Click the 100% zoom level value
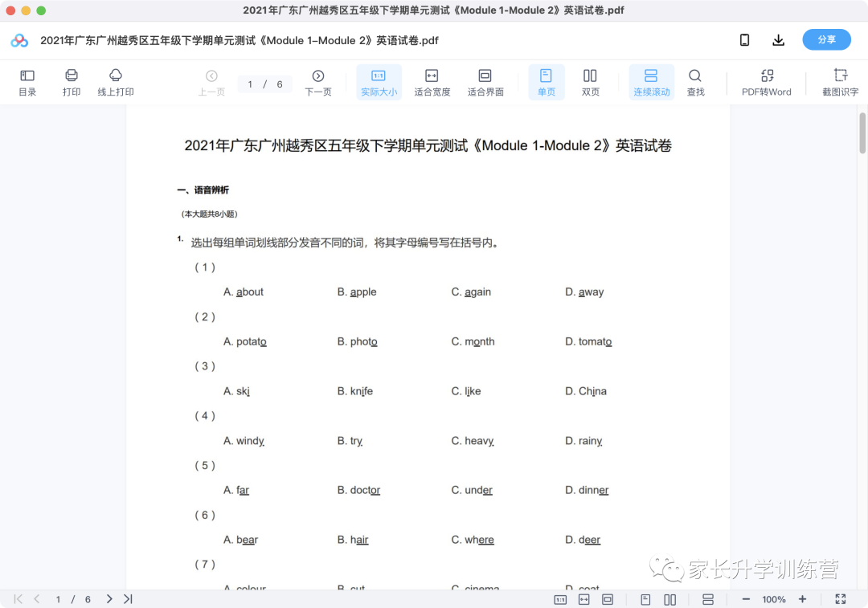868x608 pixels. [774, 599]
